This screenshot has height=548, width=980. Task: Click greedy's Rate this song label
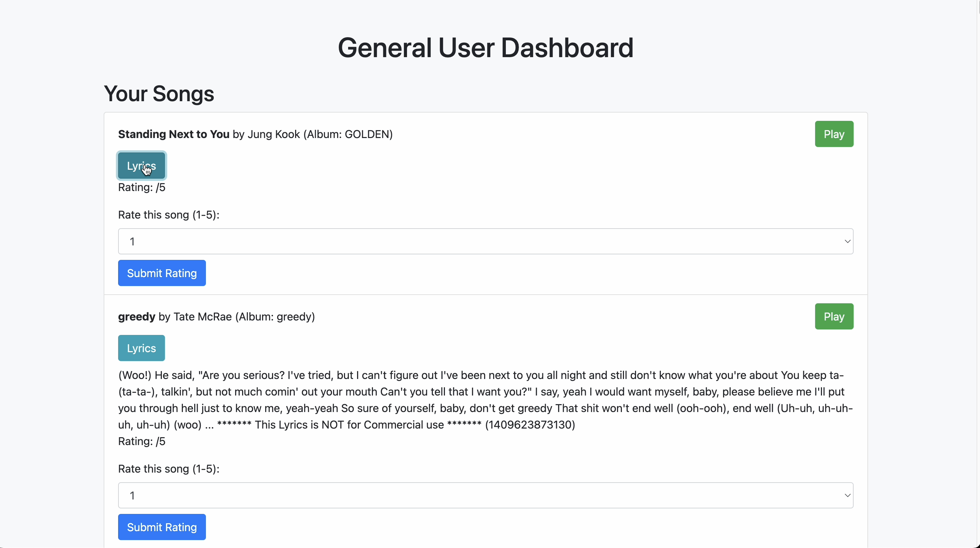pos(168,469)
